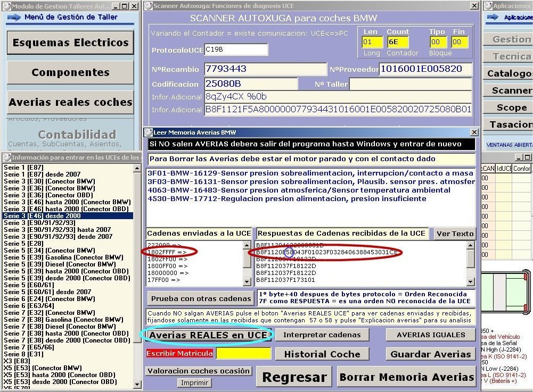The image size is (533, 392).
Task: Click the NºProveedor field
Action: click(x=425, y=69)
